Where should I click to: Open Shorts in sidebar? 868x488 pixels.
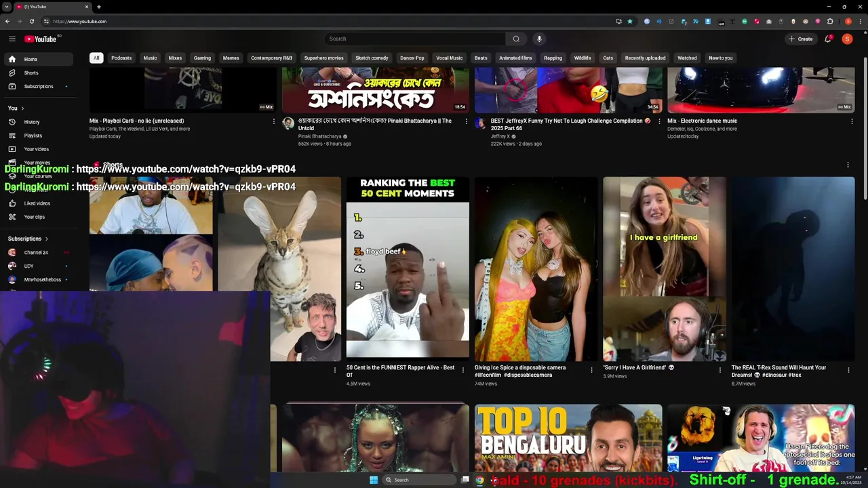(x=37, y=73)
